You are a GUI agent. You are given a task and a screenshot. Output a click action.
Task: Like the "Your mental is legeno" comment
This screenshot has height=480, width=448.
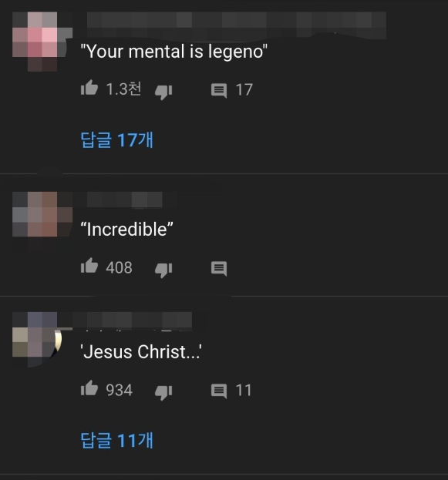pos(89,88)
